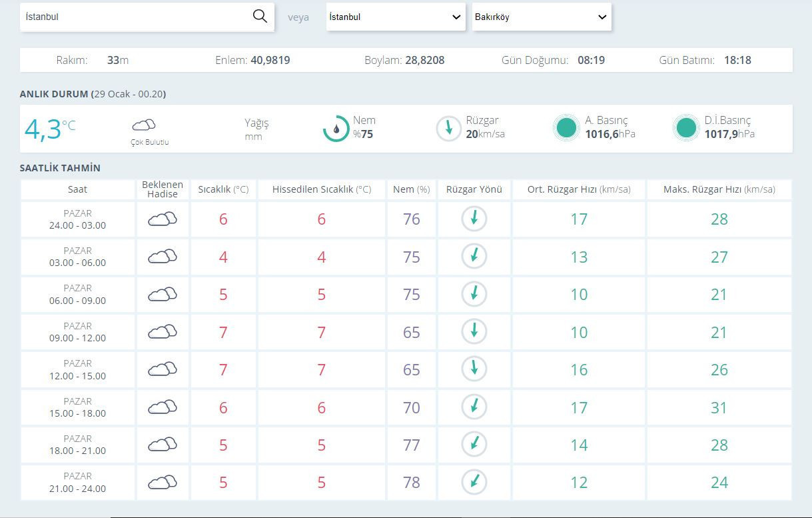The height and width of the screenshot is (518, 812).
Task: Click the search magnifier icon
Action: click(260, 17)
